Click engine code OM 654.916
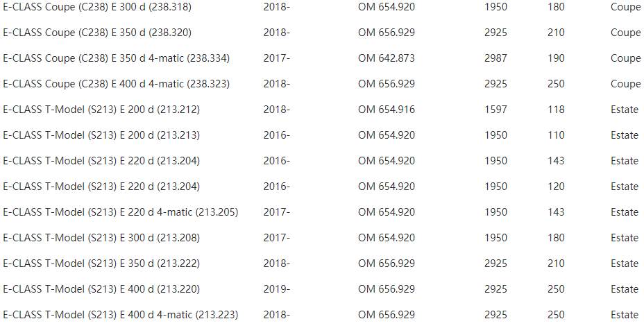This screenshot has width=644, height=328. (x=386, y=110)
